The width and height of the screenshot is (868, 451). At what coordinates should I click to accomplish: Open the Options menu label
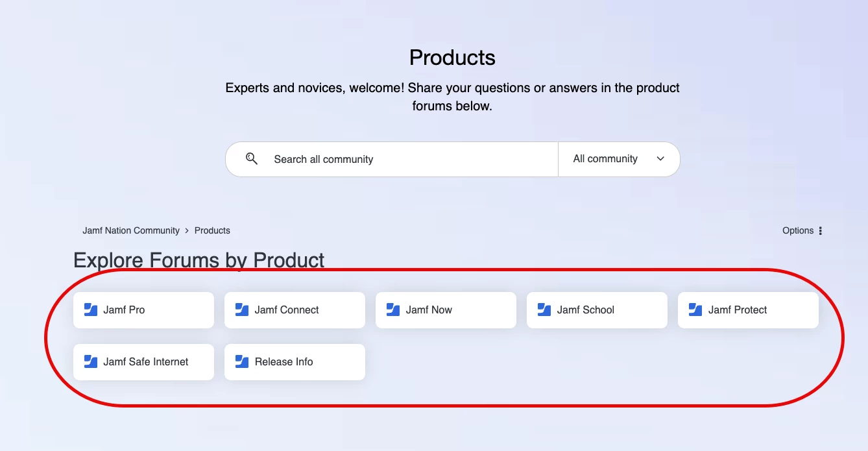click(798, 230)
